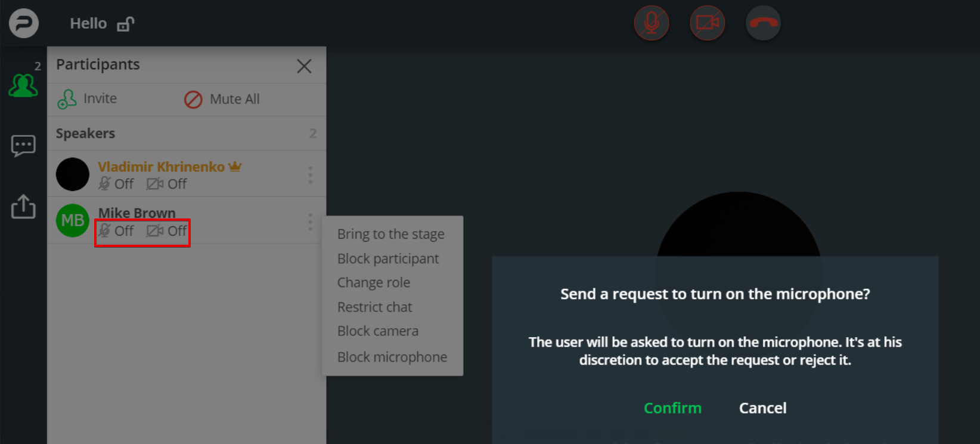Image resolution: width=980 pixels, height=444 pixels.
Task: Toggle Mike Brown's microphone Off indicator
Action: click(x=116, y=231)
